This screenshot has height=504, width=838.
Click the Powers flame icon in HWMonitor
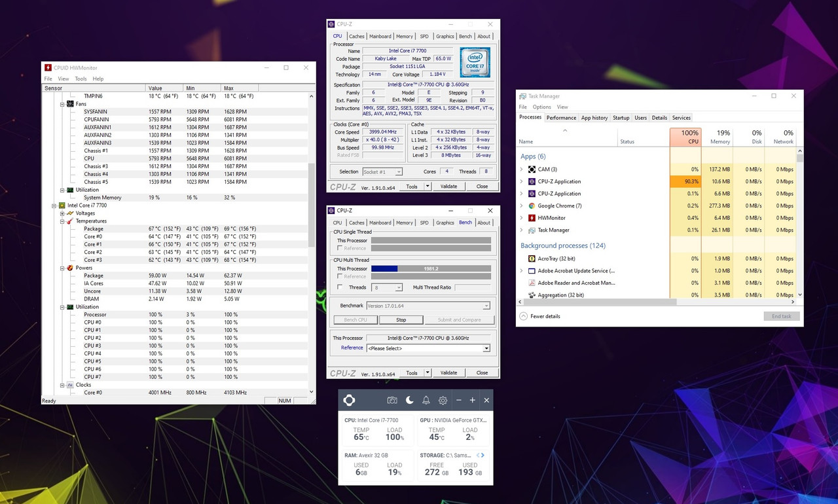(70, 268)
